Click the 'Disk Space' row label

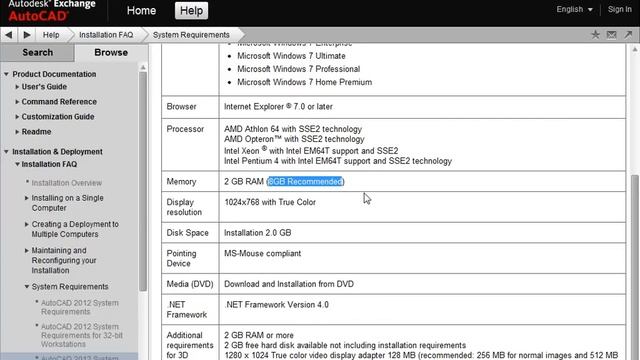[187, 233]
